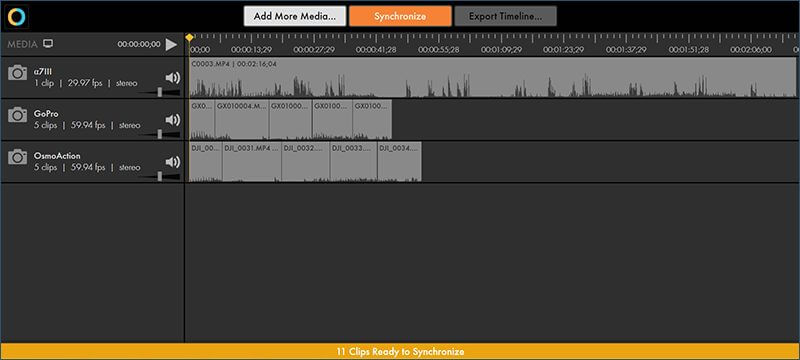Adjust the GoPro volume slider
This screenshot has height=360, width=800.
(160, 134)
